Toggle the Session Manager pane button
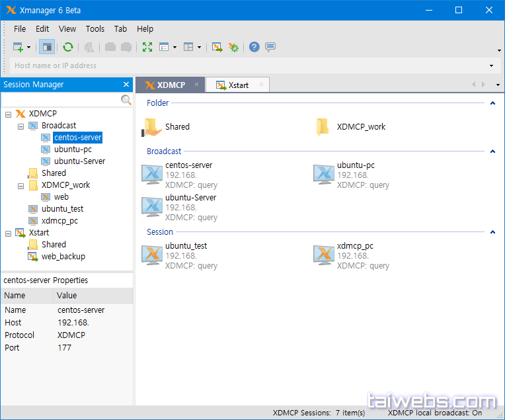The height and width of the screenshot is (420, 505). pyautogui.click(x=47, y=47)
